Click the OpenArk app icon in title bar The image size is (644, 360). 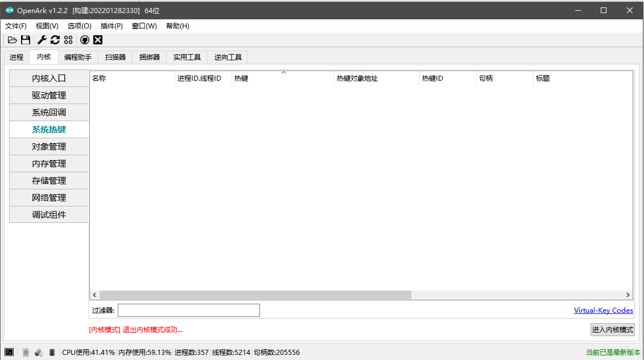pyautogui.click(x=9, y=10)
